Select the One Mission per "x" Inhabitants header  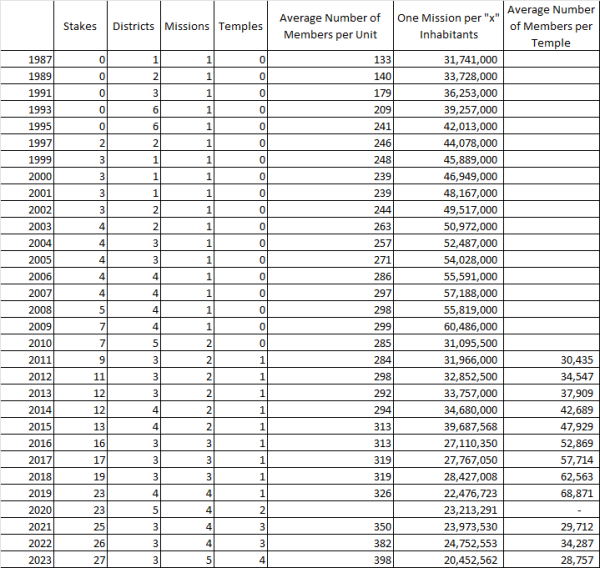click(x=449, y=26)
